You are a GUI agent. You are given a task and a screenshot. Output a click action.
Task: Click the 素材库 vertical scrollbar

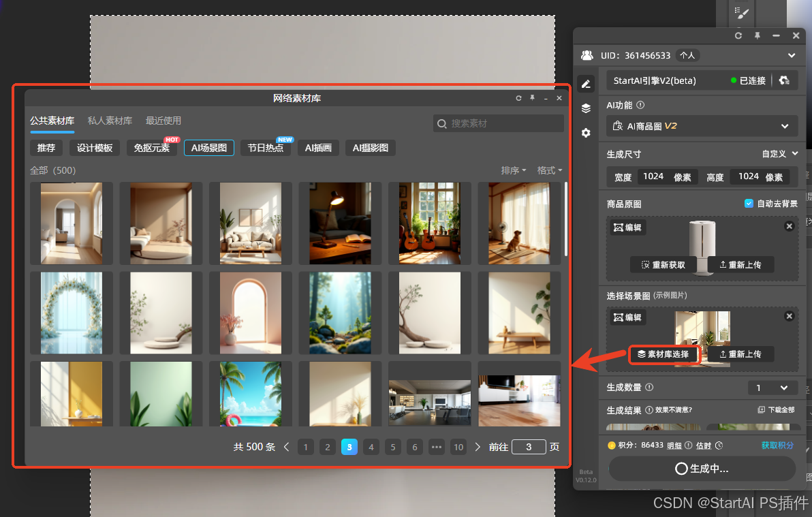click(x=565, y=219)
